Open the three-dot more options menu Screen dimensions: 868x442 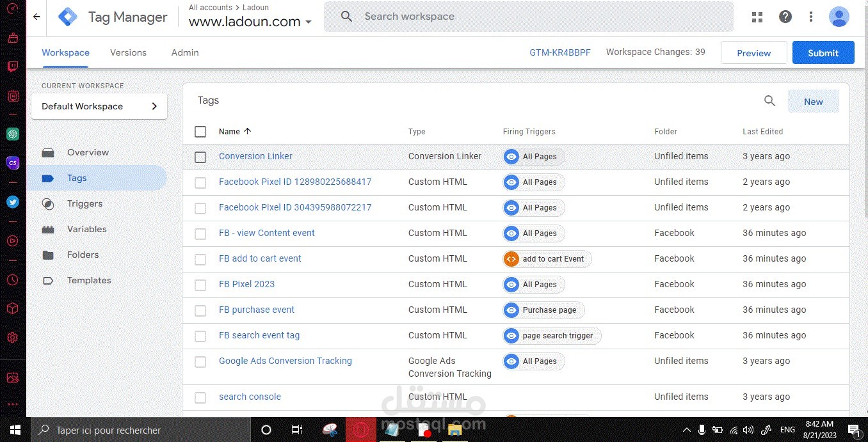pyautogui.click(x=811, y=17)
